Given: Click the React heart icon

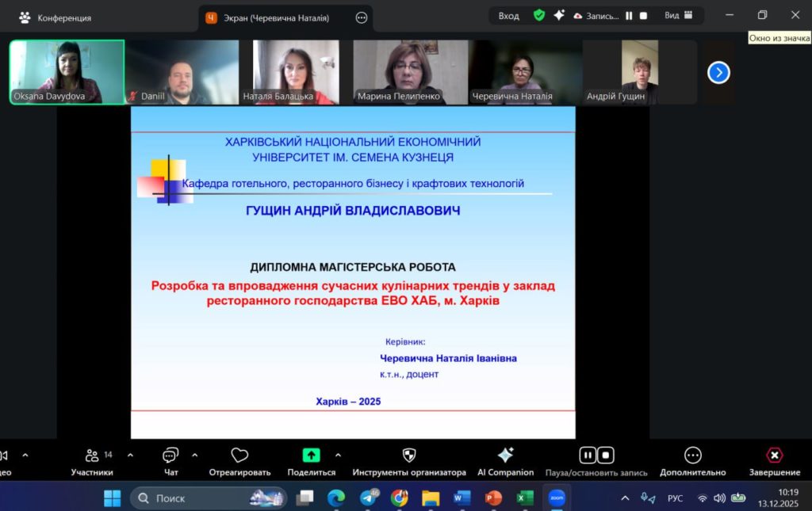Looking at the screenshot, I should [x=239, y=456].
